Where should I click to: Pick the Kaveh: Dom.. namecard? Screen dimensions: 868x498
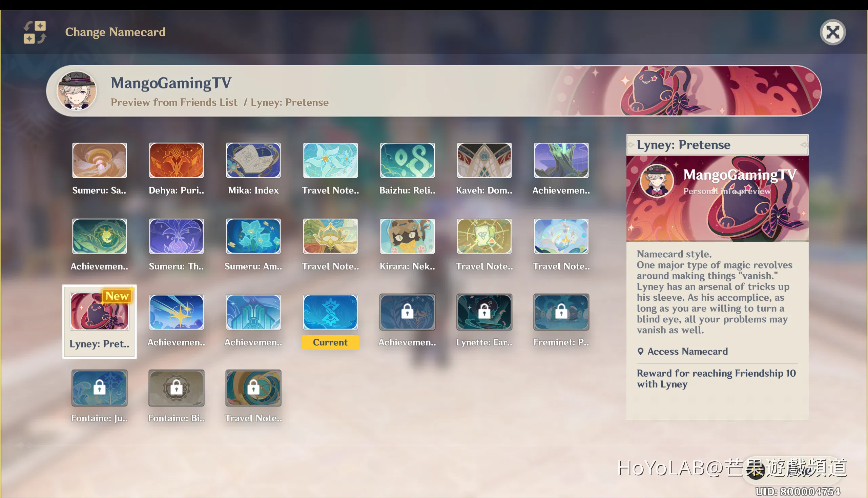[x=484, y=160]
